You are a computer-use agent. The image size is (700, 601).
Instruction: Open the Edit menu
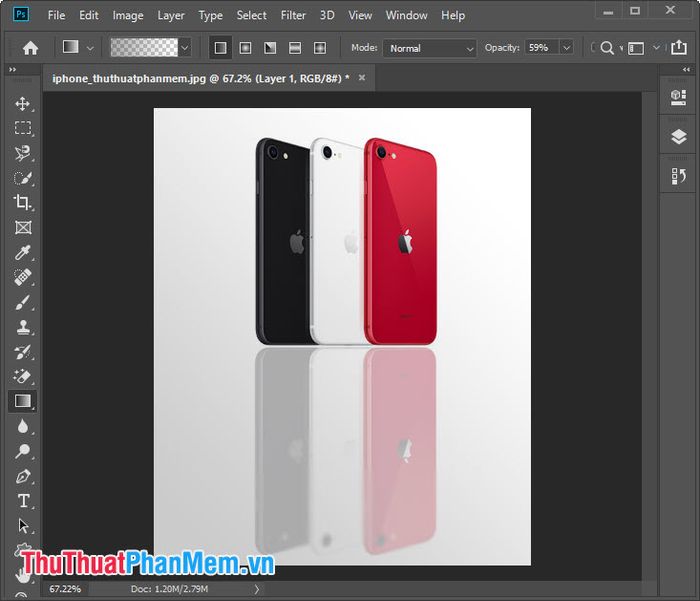point(88,15)
